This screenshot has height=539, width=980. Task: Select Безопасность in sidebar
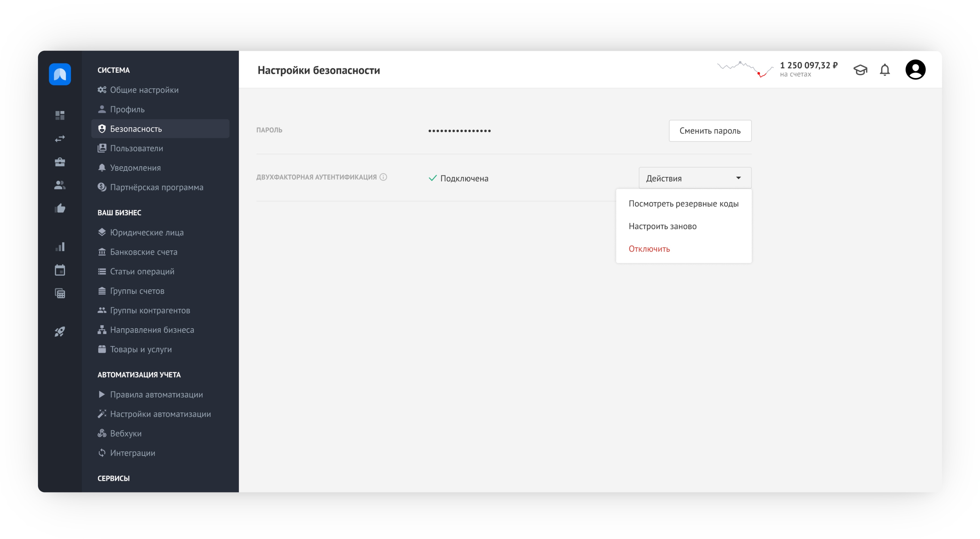point(160,129)
